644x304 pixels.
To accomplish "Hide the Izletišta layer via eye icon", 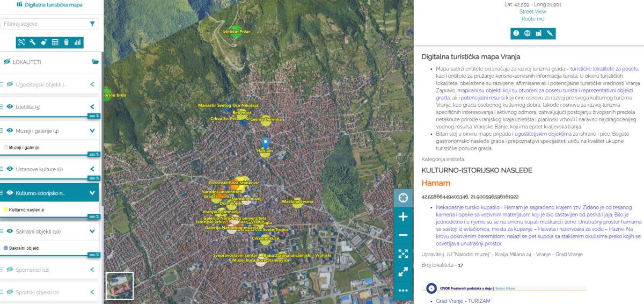I will 10,107.
